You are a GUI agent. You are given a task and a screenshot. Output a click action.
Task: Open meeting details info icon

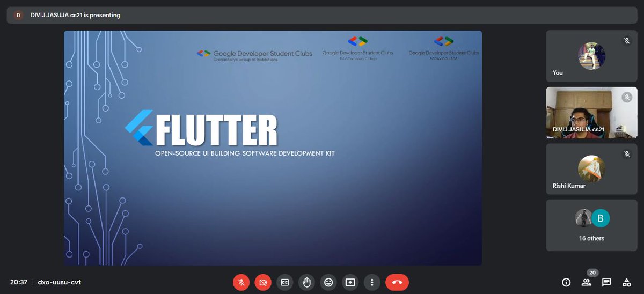pyautogui.click(x=566, y=282)
